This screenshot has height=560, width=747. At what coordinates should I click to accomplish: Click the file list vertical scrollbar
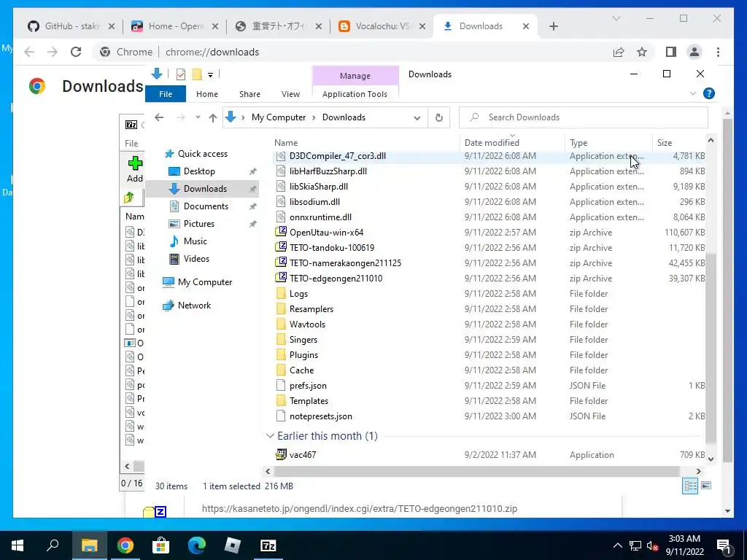tap(711, 348)
